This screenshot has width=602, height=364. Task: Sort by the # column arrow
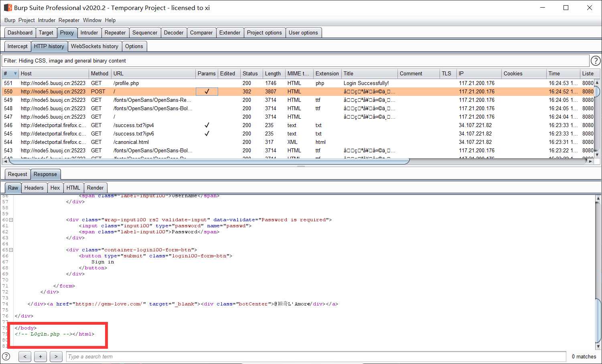15,73
